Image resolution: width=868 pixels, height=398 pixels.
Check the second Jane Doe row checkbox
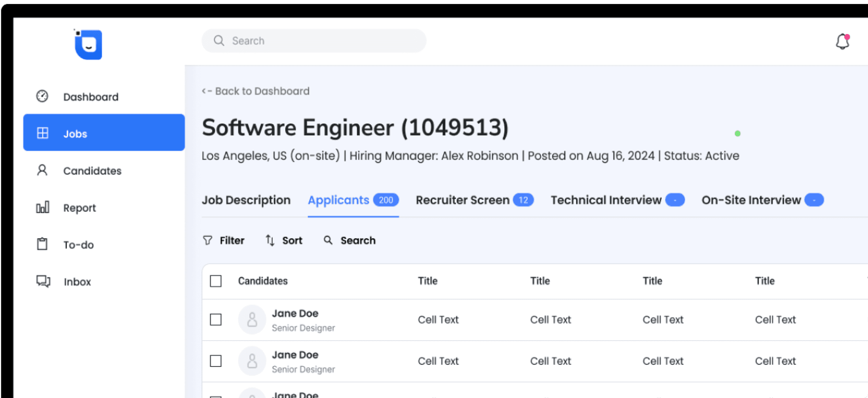(x=216, y=361)
